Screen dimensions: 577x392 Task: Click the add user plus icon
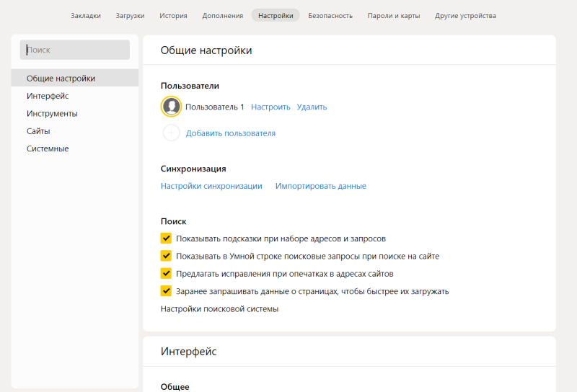click(171, 133)
